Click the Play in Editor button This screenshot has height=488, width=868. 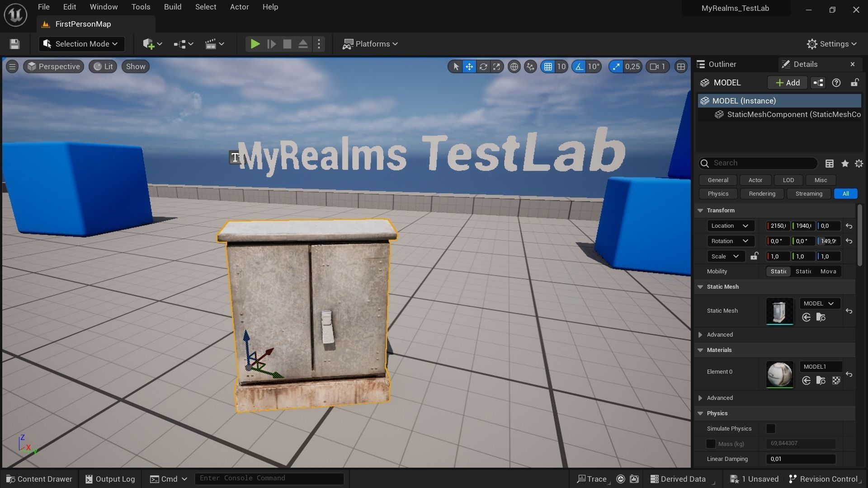coord(255,44)
